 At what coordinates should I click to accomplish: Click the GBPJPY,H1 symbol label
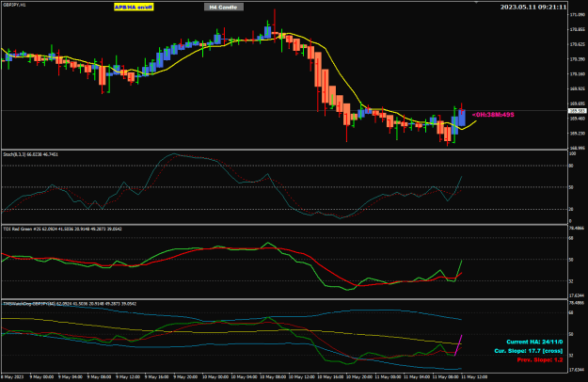pyautogui.click(x=14, y=5)
